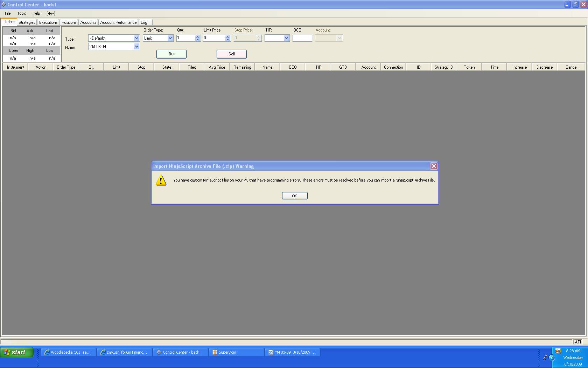588x368 pixels.
Task: Open the Order Type Limit dropdown
Action: [x=170, y=38]
